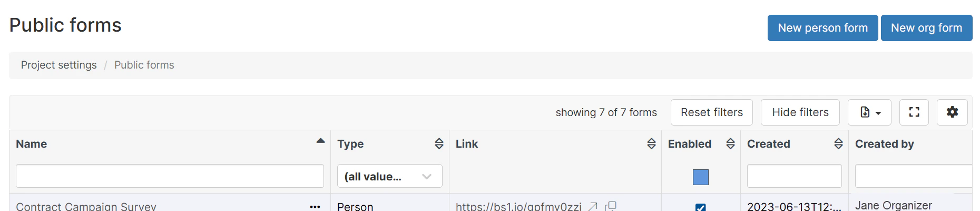Toggle fullscreen table view icon
Screen dimensions: 980x211
click(914, 112)
